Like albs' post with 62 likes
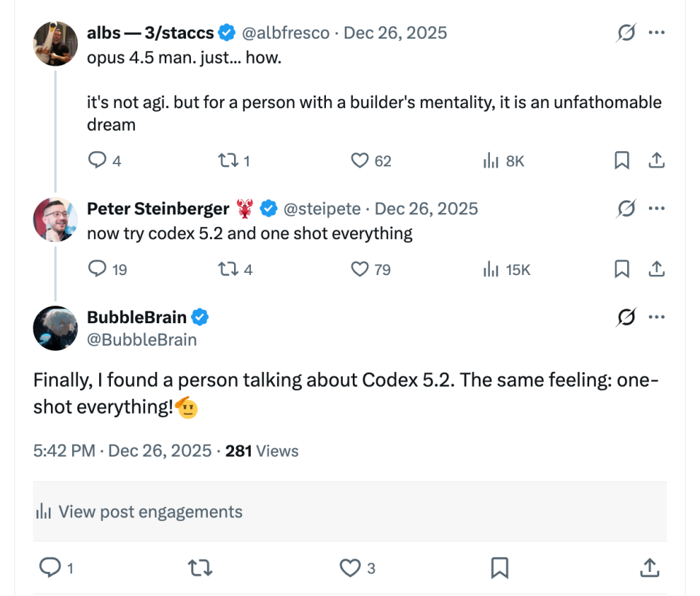The width and height of the screenshot is (700, 596). [x=359, y=160]
